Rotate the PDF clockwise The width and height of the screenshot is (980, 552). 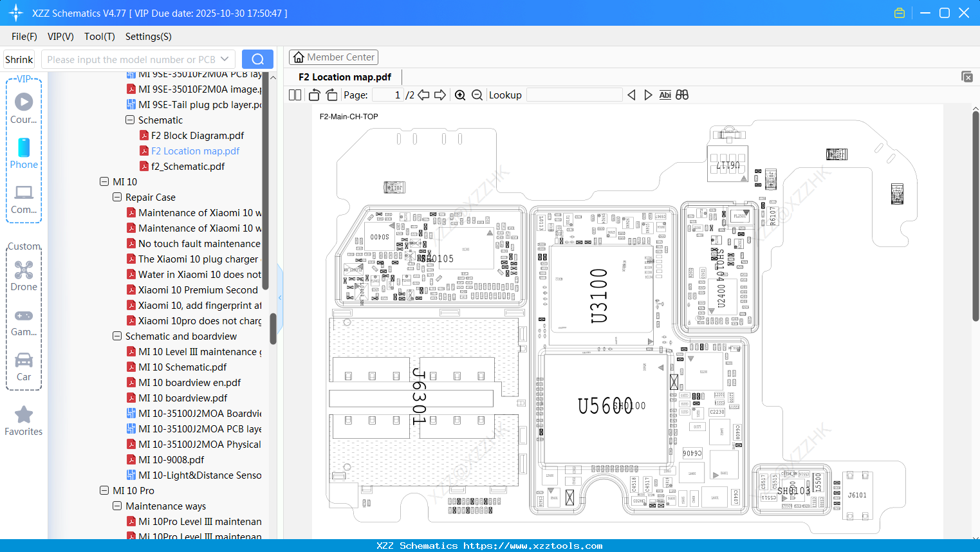[x=331, y=95]
